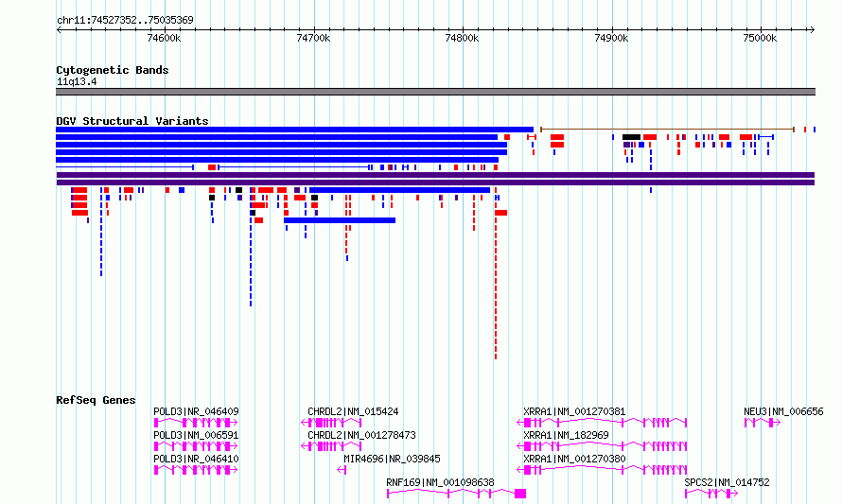Click the chr11:74527352..75035369 coordinate label
The width and height of the screenshot is (842, 504).
click(x=125, y=21)
